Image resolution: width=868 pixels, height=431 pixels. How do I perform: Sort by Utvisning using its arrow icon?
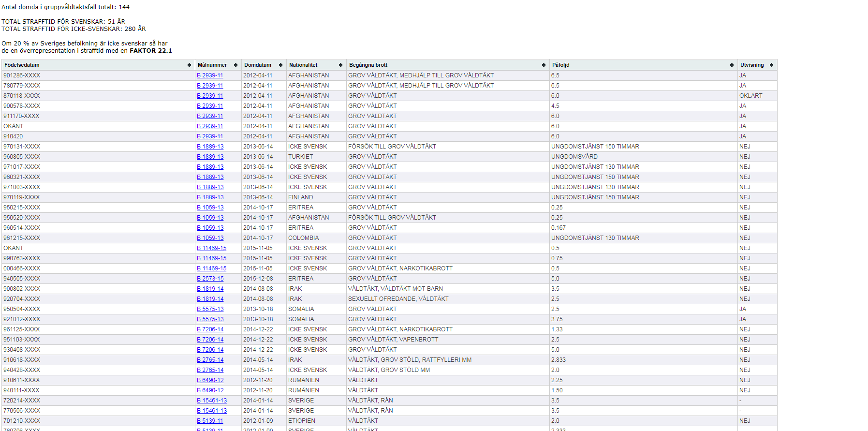coord(771,65)
